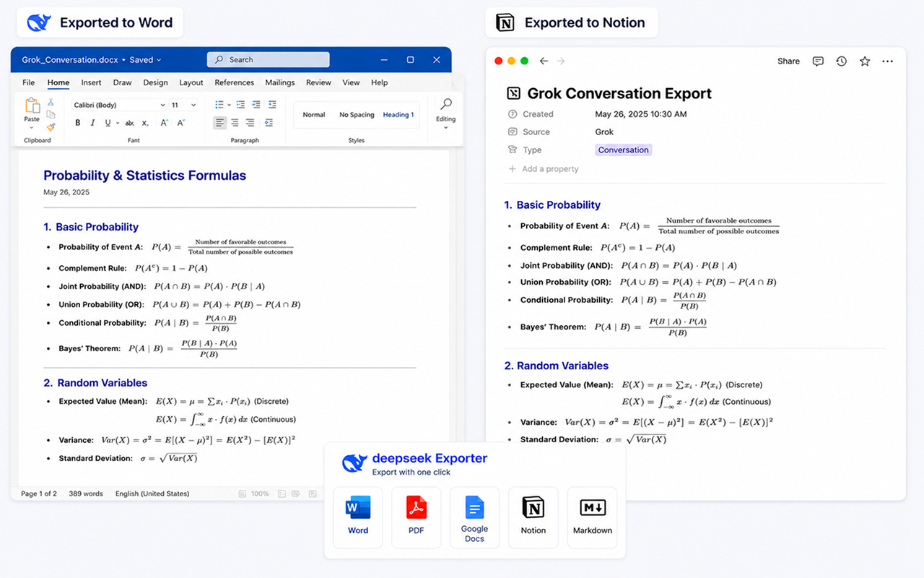Open the View tab in Word
Image resolution: width=924 pixels, height=578 pixels.
(351, 82)
